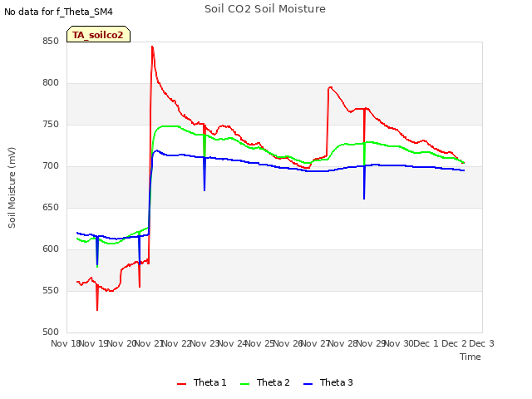Click the 500 y-axis label
The image size is (532, 399).
pos(51,332)
